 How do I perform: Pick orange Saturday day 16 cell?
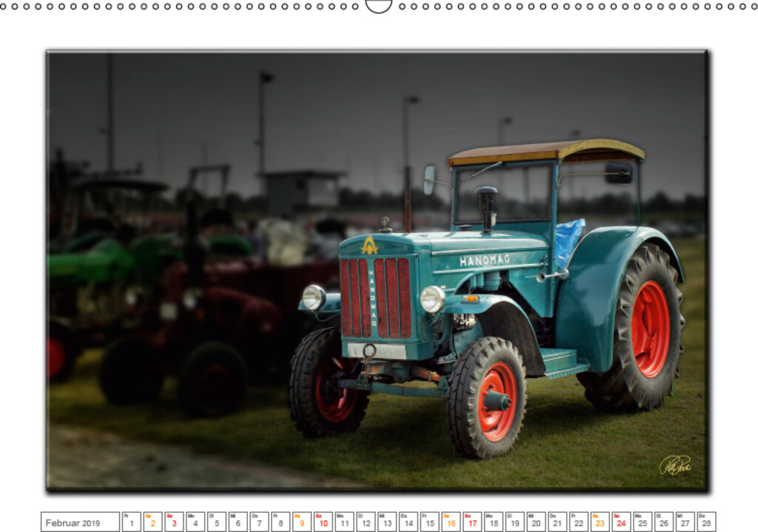(x=451, y=522)
